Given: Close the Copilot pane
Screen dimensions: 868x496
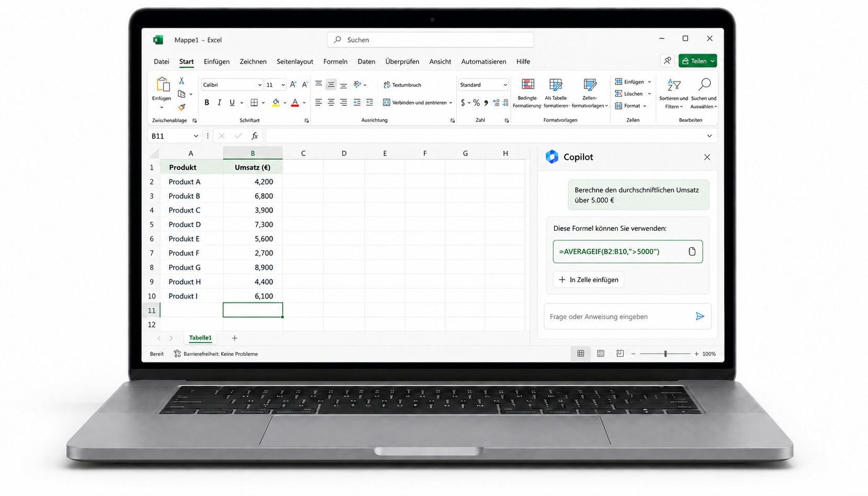Looking at the screenshot, I should (x=707, y=157).
